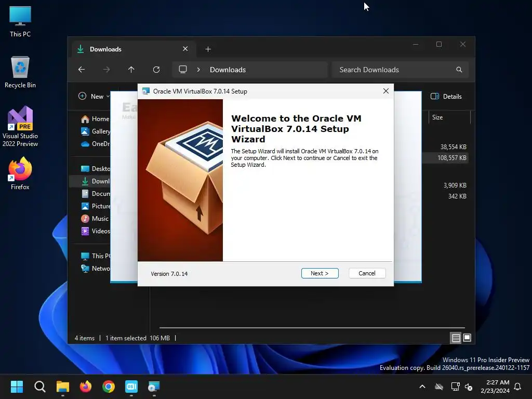The image size is (532, 399).
Task: Click the search magnifier in Explorer
Action: coord(459,70)
